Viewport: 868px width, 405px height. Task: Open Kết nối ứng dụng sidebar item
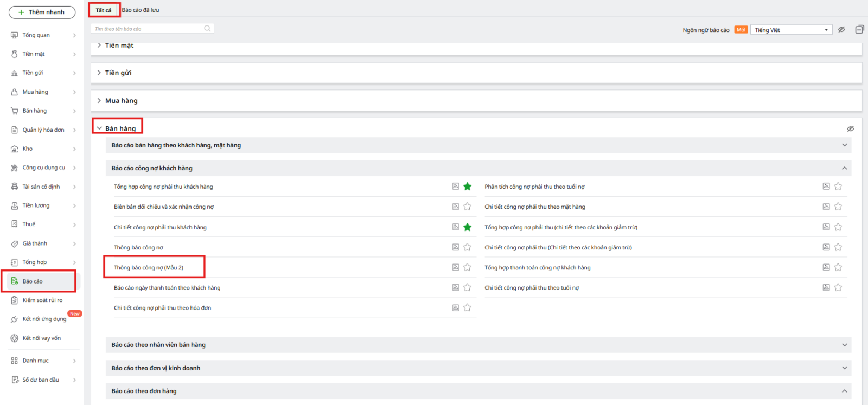(x=44, y=319)
